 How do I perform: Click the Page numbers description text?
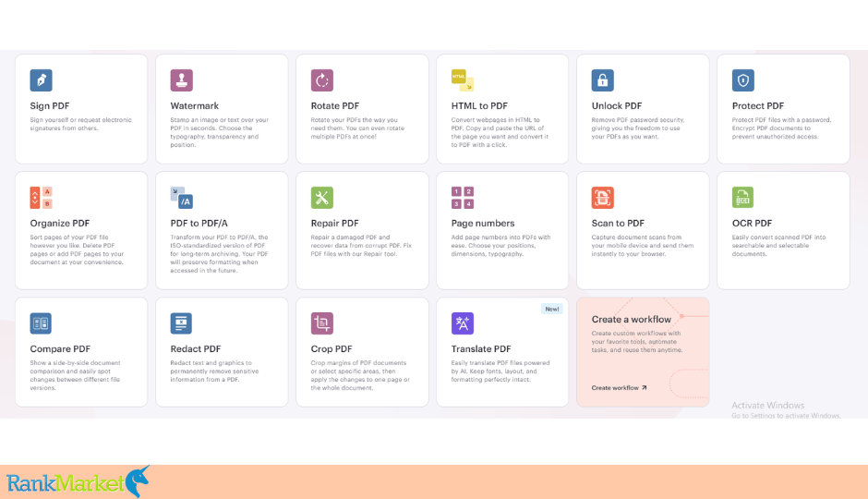point(501,246)
